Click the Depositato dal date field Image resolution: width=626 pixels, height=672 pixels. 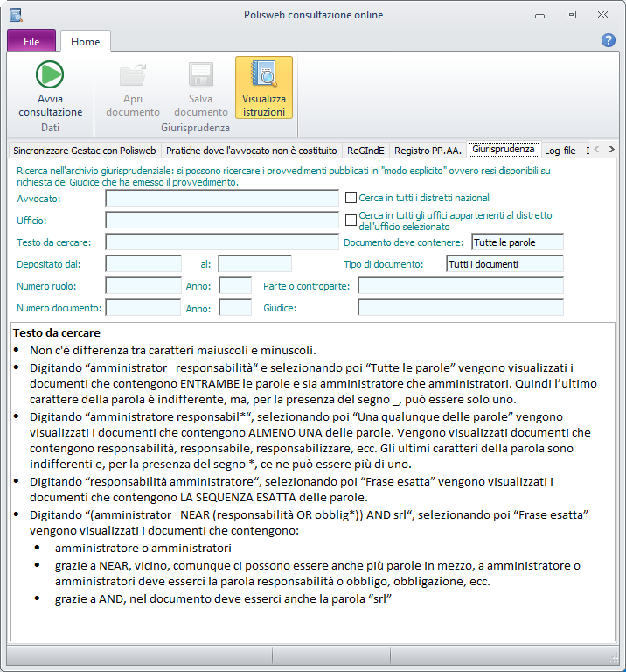[143, 263]
